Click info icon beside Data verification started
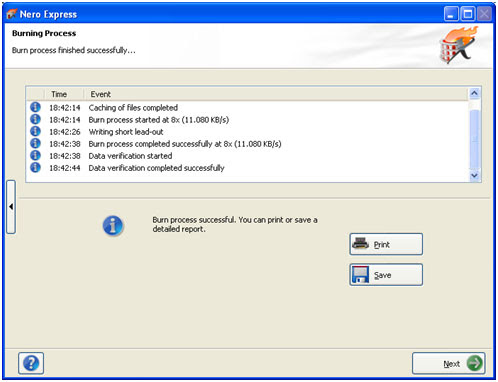 tap(35, 155)
